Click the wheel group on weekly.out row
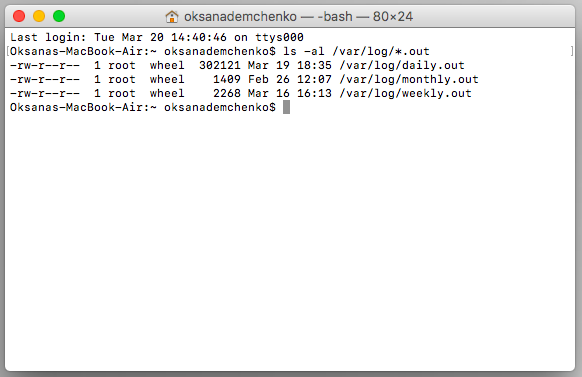The width and height of the screenshot is (582, 377). click(x=167, y=94)
